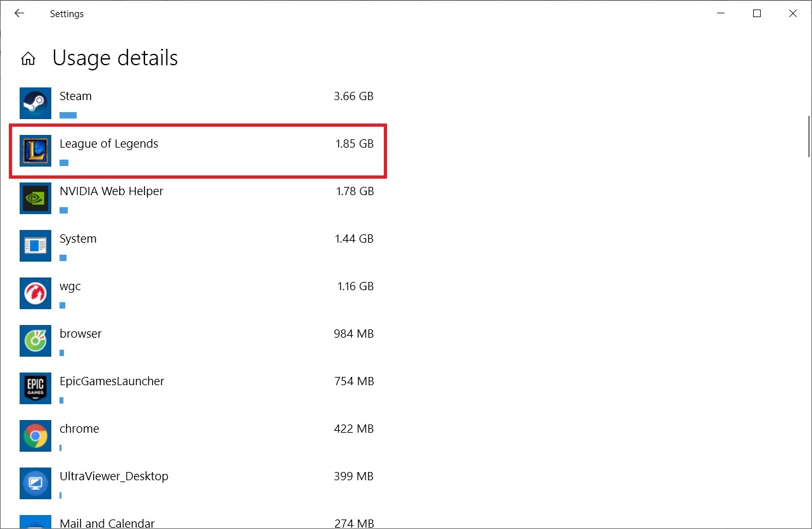Click the 754 MB usage value

(x=354, y=381)
